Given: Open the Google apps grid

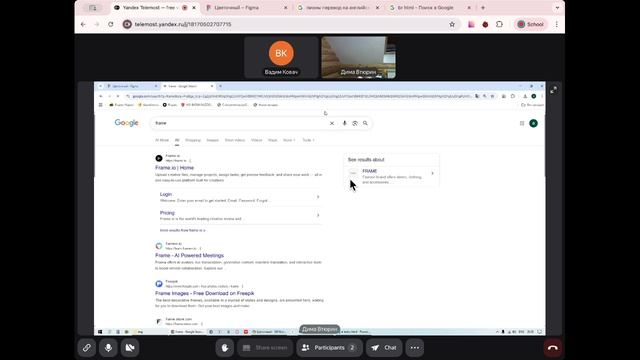Looking at the screenshot, I should pyautogui.click(x=522, y=123).
